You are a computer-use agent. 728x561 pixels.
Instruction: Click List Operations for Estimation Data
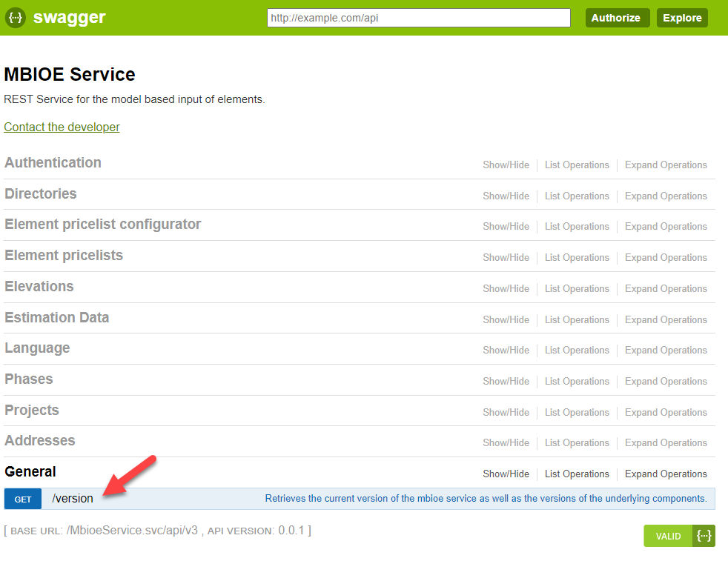pos(577,319)
